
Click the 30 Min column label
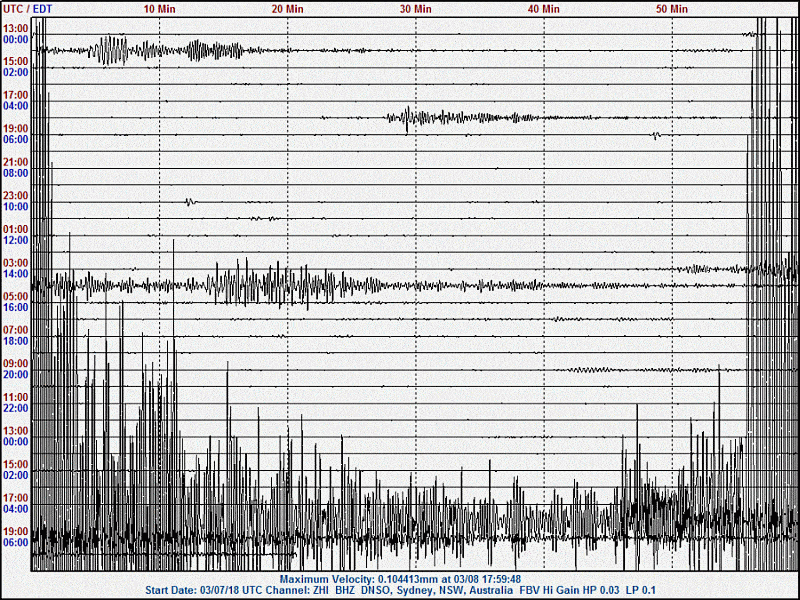point(416,8)
